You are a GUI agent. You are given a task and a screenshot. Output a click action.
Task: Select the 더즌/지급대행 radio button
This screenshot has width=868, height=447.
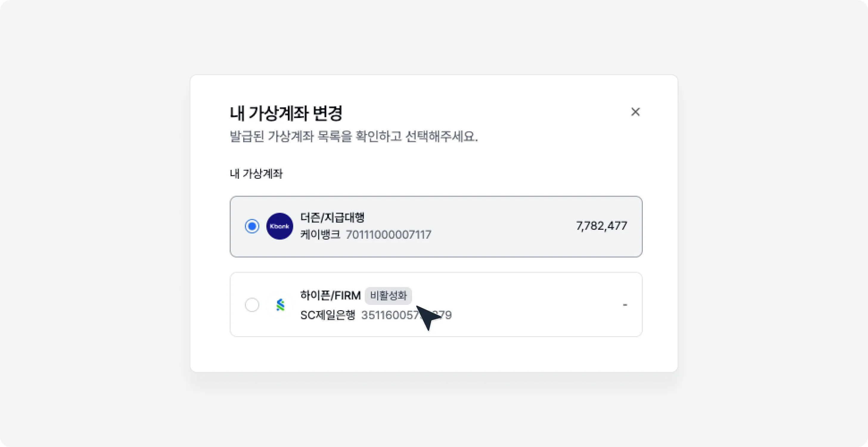[252, 226]
